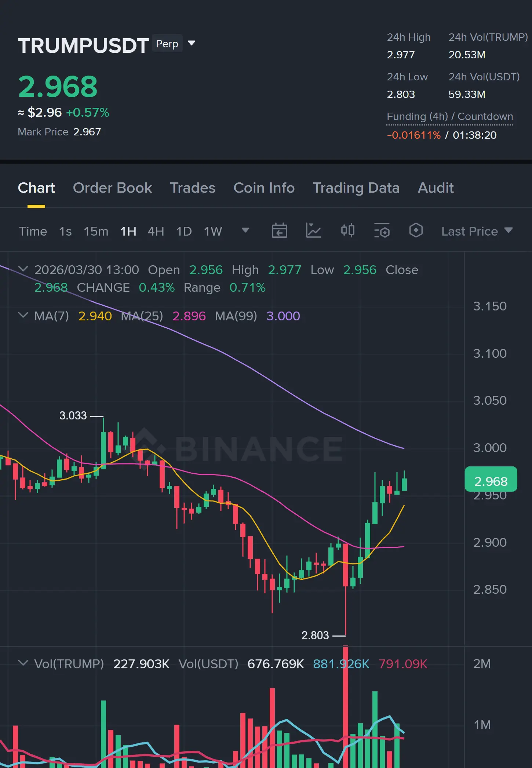532x768 pixels.
Task: Open the Last Price dropdown
Action: point(477,231)
